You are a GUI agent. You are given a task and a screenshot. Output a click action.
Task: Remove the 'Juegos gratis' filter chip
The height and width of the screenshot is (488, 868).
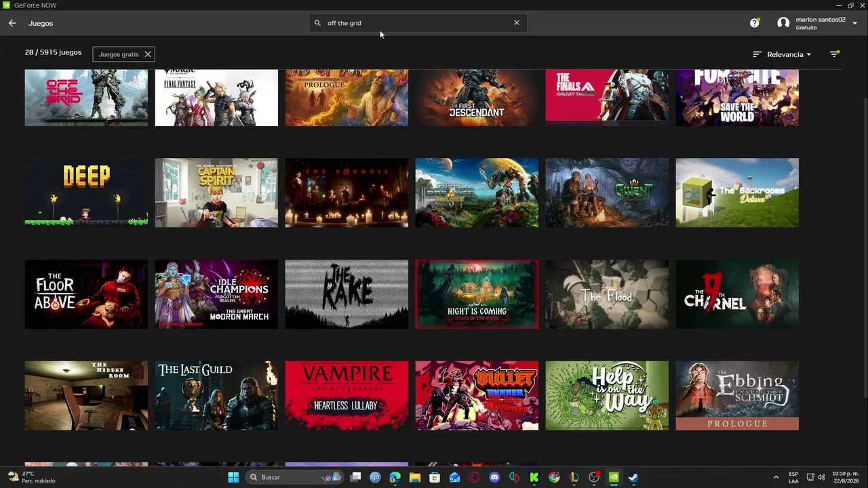click(x=148, y=54)
